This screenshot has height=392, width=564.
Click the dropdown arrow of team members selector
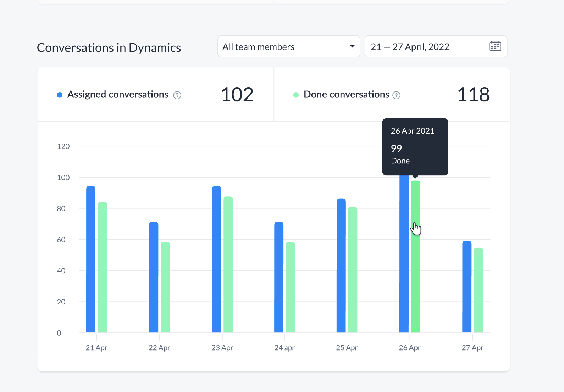coord(352,46)
